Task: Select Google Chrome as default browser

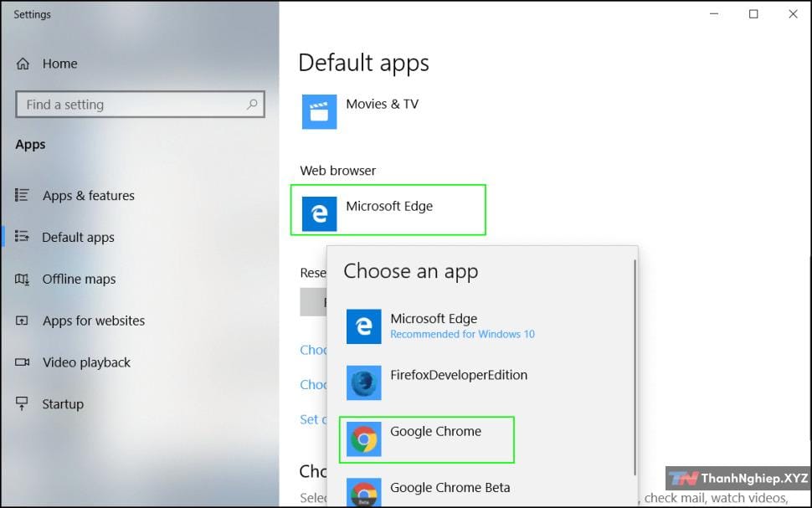Action: point(427,439)
